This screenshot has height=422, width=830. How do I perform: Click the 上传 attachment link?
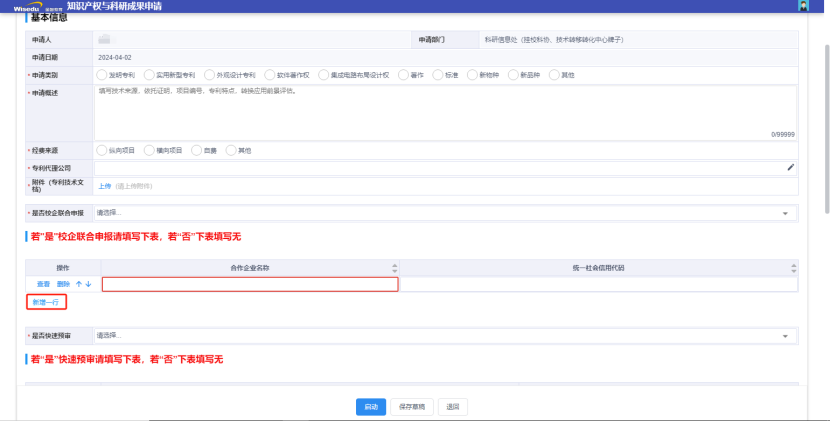point(104,186)
